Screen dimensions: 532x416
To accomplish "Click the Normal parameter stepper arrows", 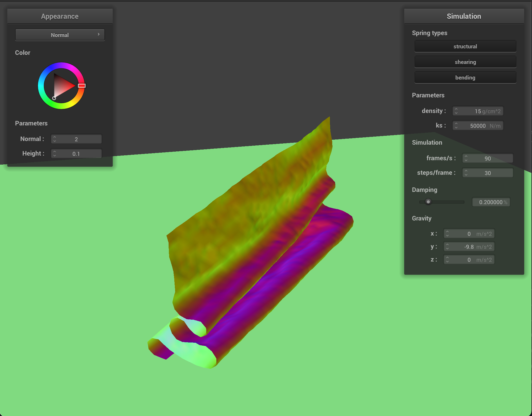I will (x=55, y=139).
